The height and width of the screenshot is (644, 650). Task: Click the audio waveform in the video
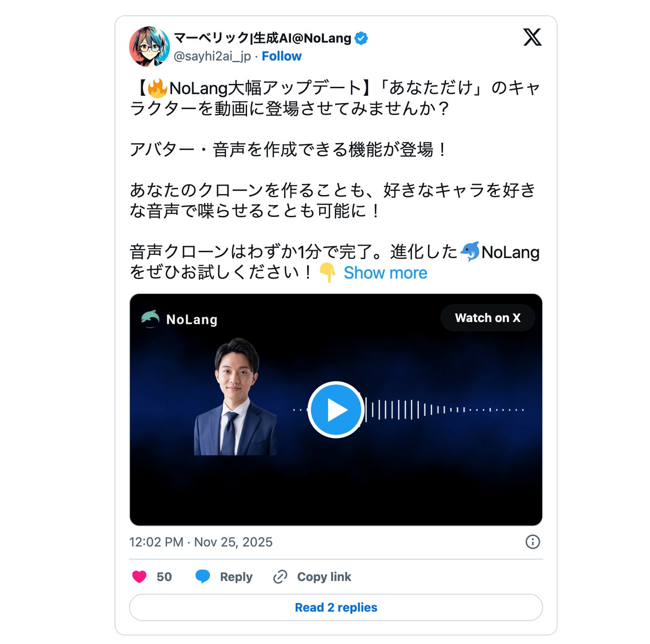[x=445, y=409]
